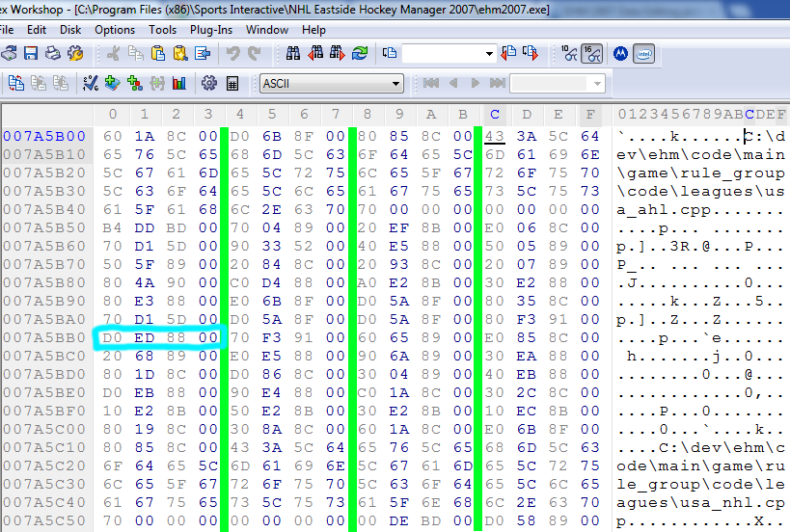Click the Cut scissors icon
790x532 pixels.
114,53
